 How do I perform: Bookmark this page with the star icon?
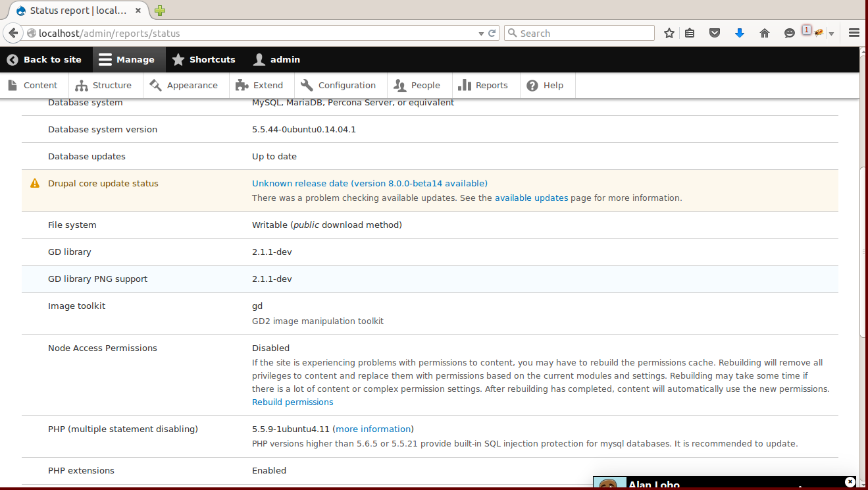point(669,33)
